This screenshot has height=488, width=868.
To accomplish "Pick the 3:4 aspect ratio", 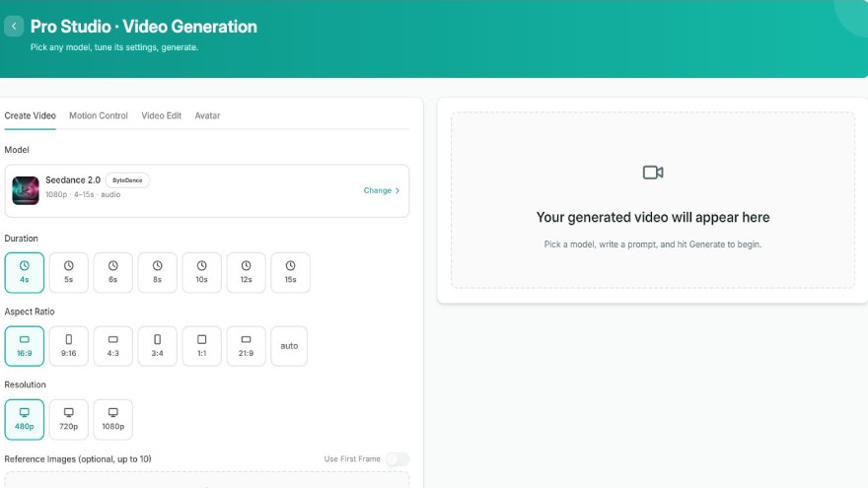I will (157, 346).
